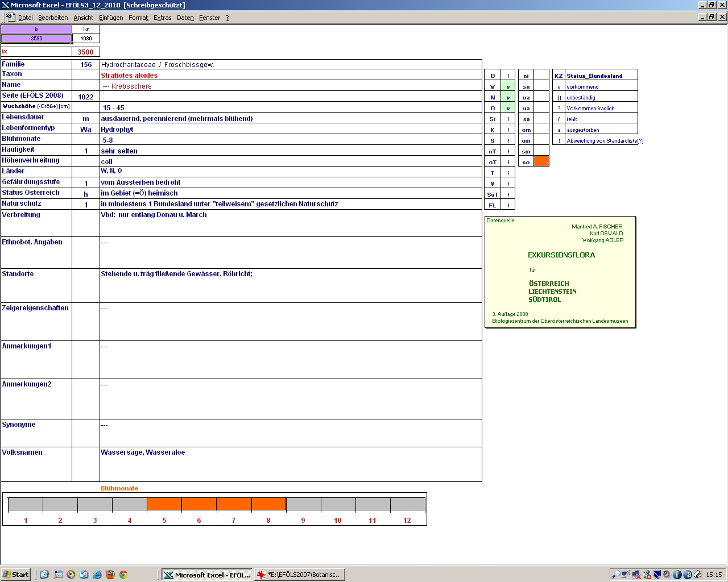The height and width of the screenshot is (582, 728).
Task: Launch Google Chrome from quick launch
Action: tap(123, 575)
